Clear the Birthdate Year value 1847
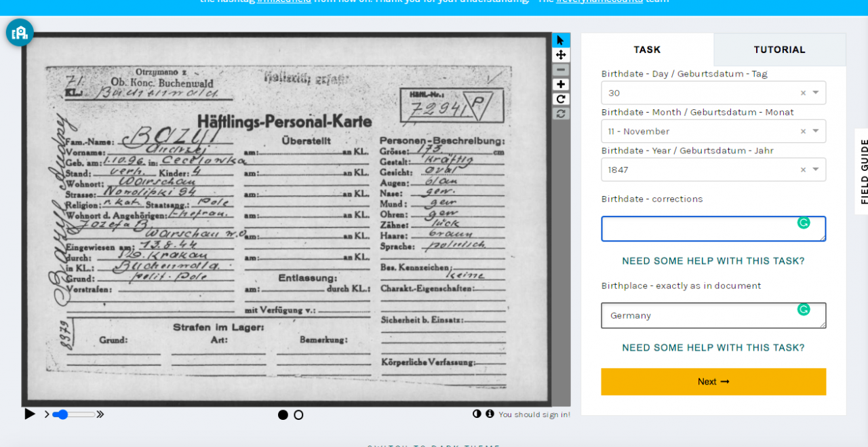 [x=803, y=170]
